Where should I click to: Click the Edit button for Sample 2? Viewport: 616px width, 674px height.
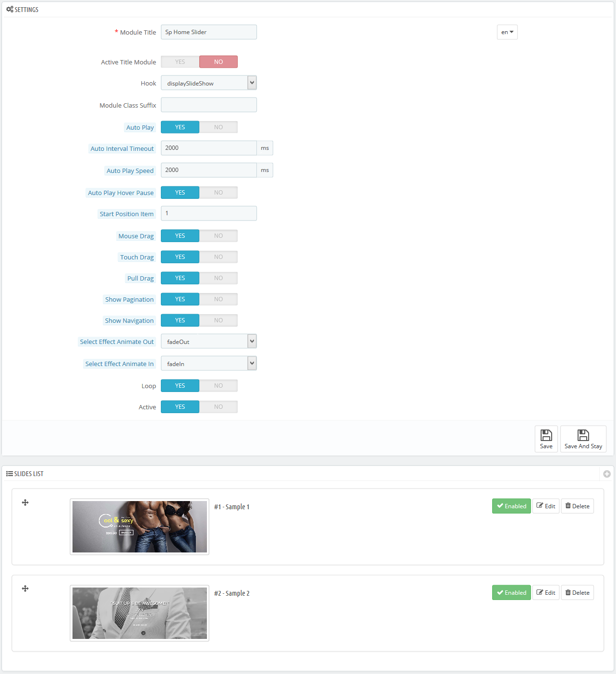tap(546, 592)
